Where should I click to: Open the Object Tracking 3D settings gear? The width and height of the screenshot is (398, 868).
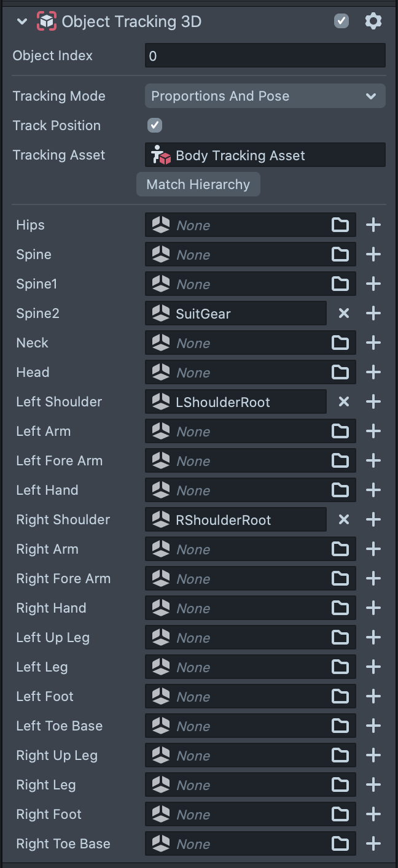pyautogui.click(x=373, y=21)
